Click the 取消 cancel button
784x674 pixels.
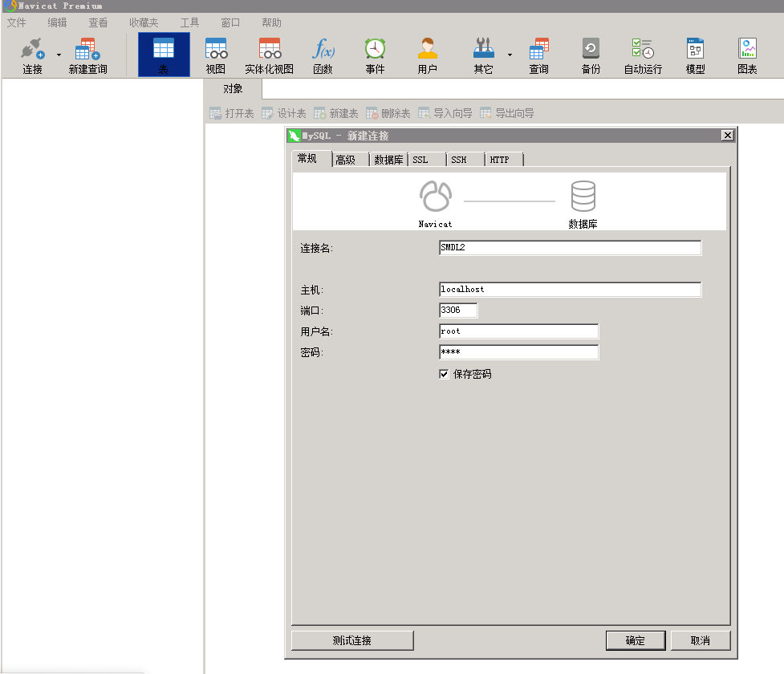coord(700,640)
